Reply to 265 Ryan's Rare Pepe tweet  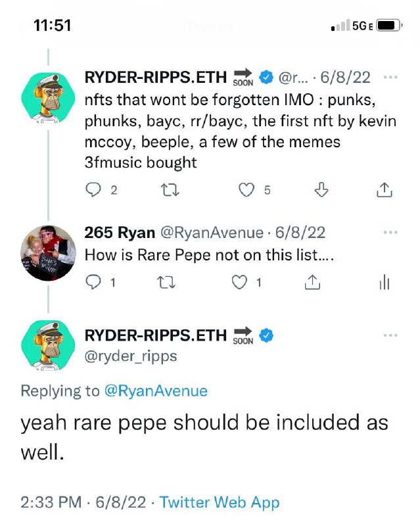tap(93, 282)
